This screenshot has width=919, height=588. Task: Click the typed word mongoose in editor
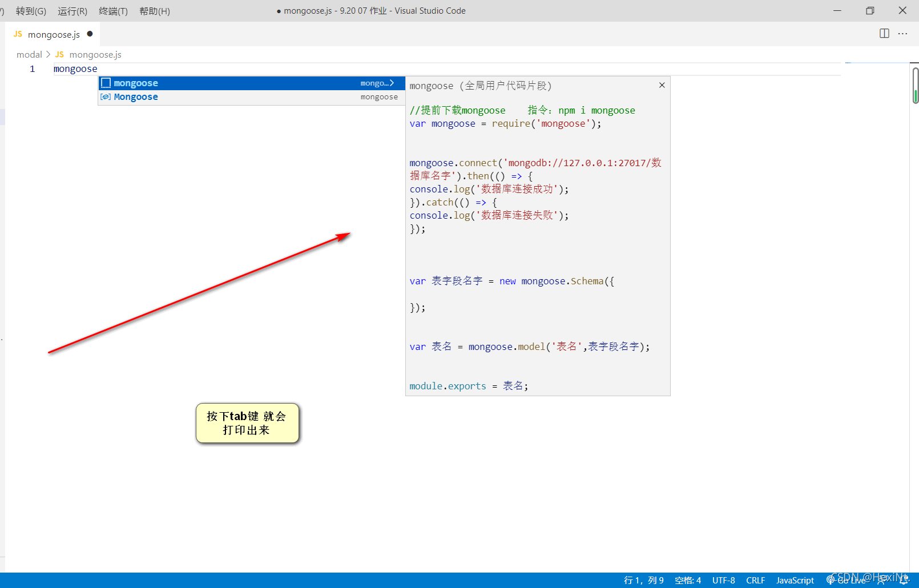[75, 69]
